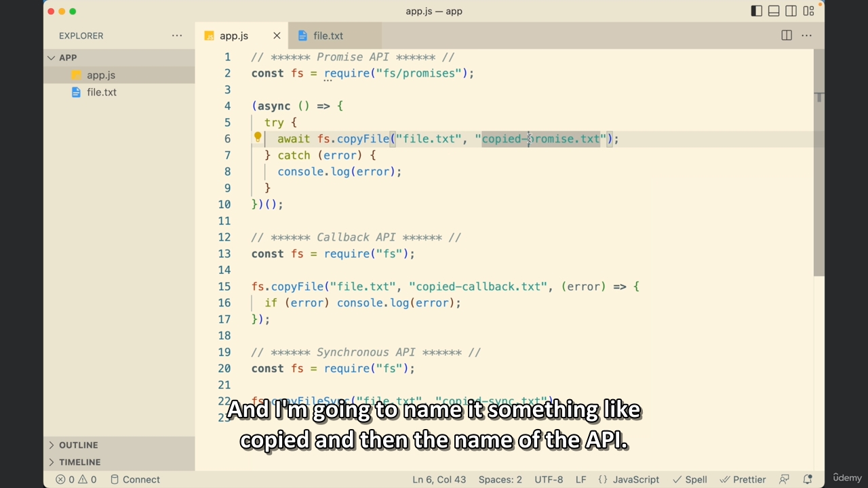
Task: Click "fs/promises" string on line 2
Action: click(418, 73)
